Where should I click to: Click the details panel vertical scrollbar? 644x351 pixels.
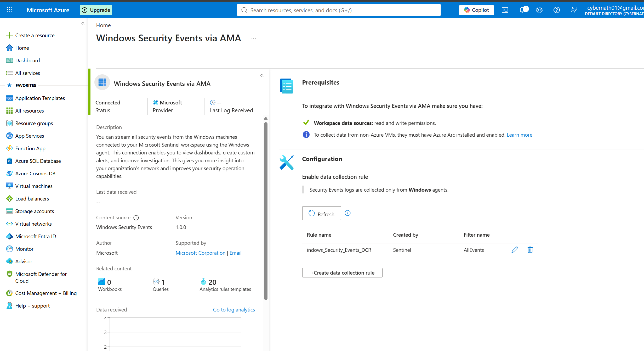click(x=266, y=211)
